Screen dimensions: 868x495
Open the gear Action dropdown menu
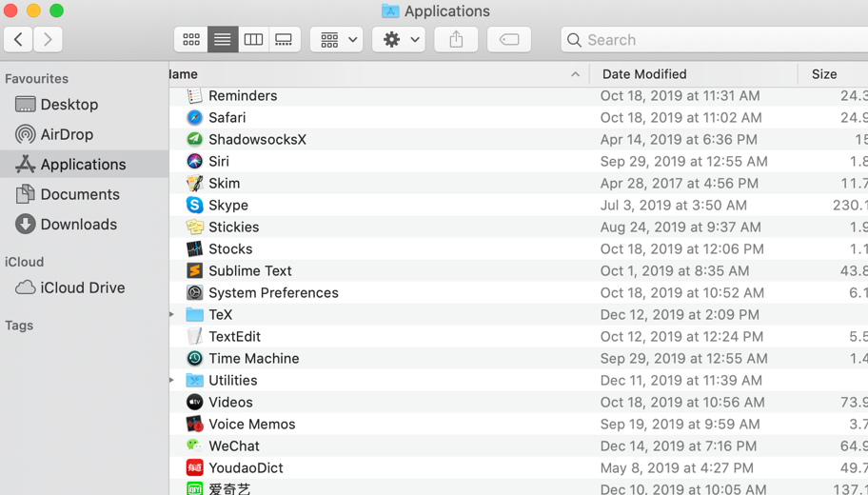(399, 40)
